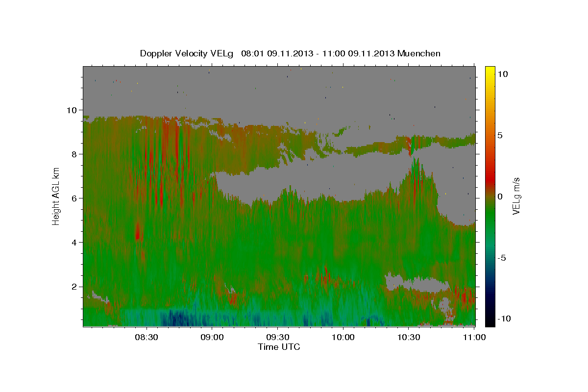Click the 09:00 time axis tick label

click(x=212, y=337)
